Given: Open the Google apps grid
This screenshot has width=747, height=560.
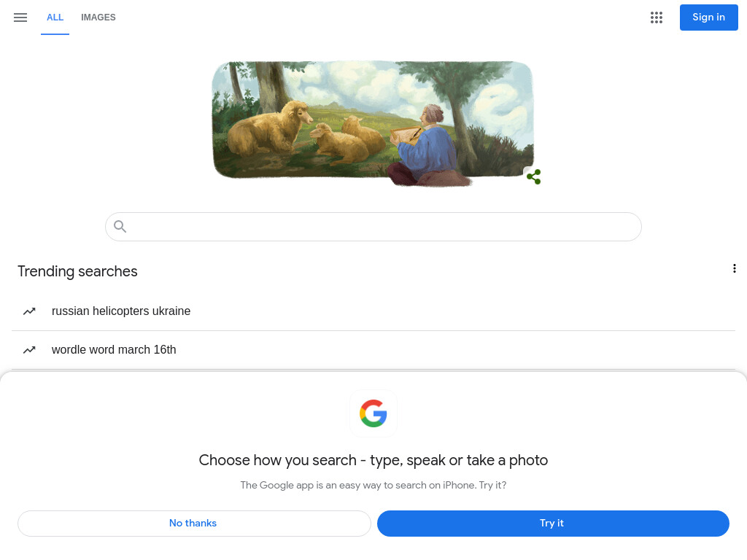Looking at the screenshot, I should pos(657,17).
